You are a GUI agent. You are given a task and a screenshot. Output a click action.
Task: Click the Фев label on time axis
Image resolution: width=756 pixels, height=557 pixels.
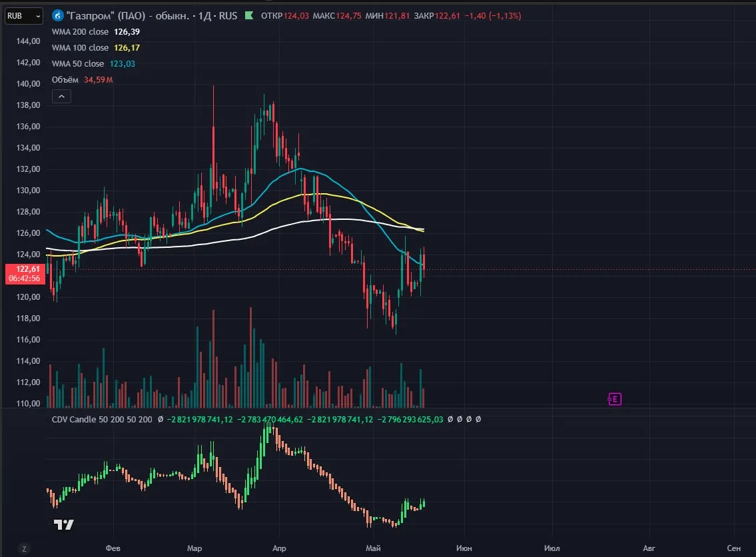(x=113, y=548)
